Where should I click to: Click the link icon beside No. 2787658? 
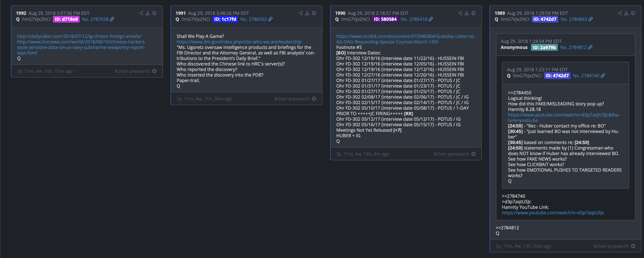[112, 19]
